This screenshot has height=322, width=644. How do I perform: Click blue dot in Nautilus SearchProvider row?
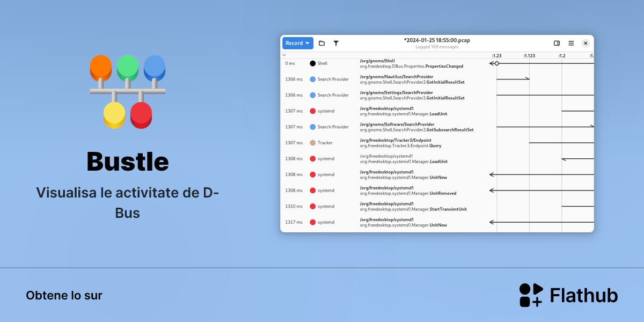pos(312,79)
